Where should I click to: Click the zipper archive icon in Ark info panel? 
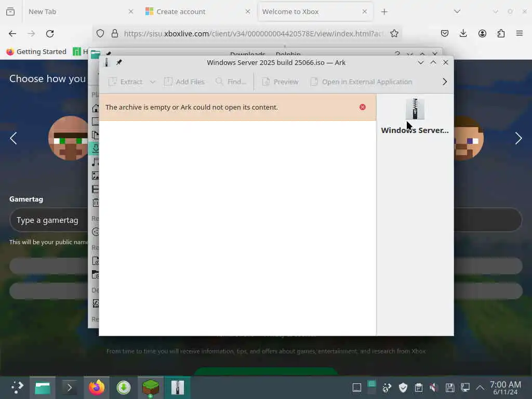point(415,109)
